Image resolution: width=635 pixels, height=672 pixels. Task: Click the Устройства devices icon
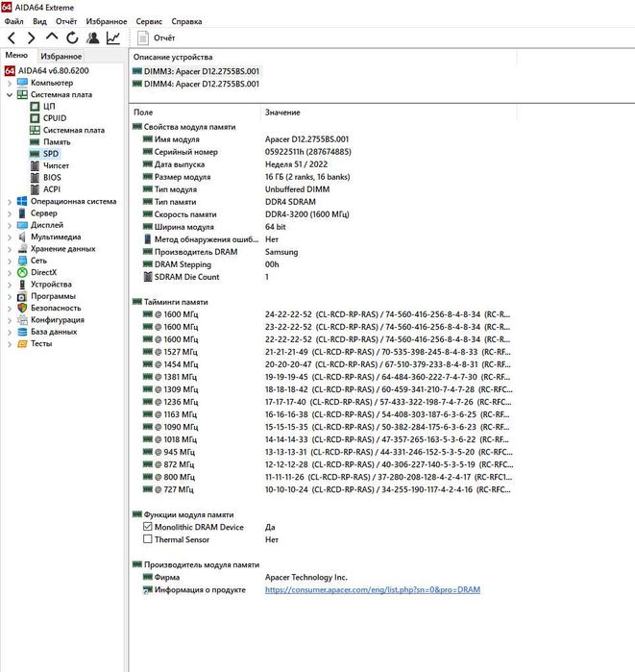22,285
